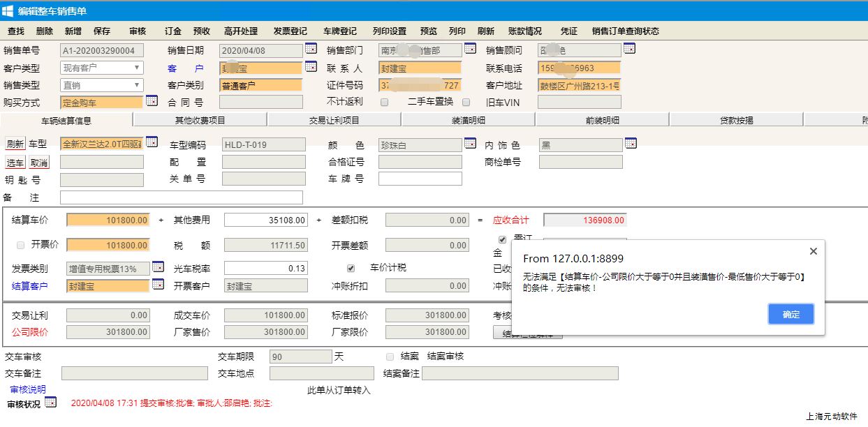Viewport: 868px width, 427px height.
Task: Uncheck the 车价计税 checkbox
Action: [x=351, y=268]
